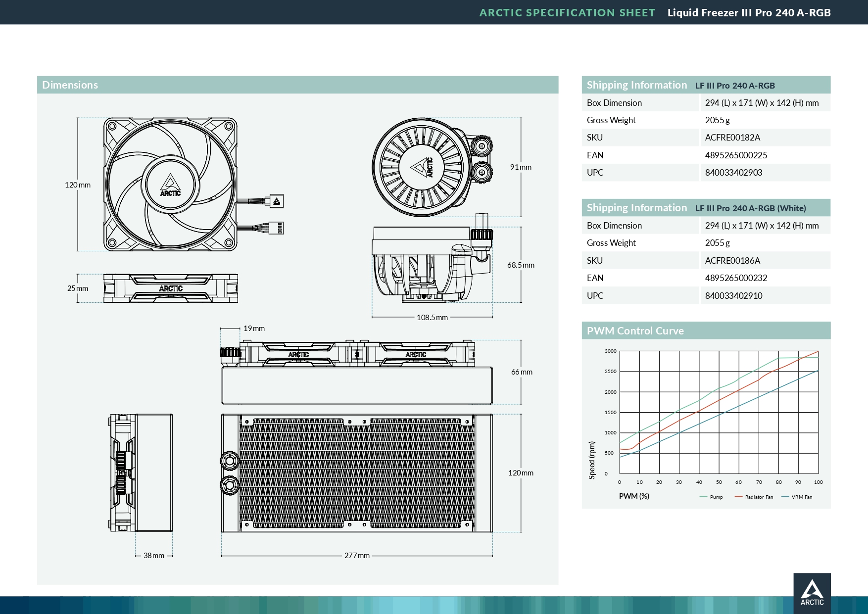
Task: Select UPC value 840033402903
Action: [733, 173]
